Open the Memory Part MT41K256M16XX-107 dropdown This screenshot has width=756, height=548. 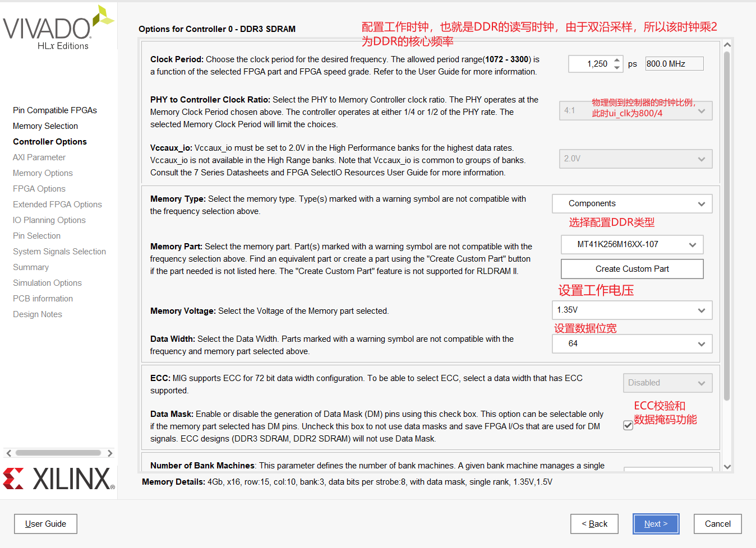click(632, 244)
